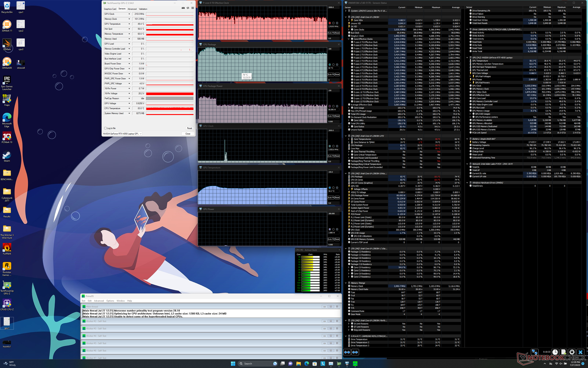Click the HWiNFO logging sheet icon
588x368 pixels.
563,352
